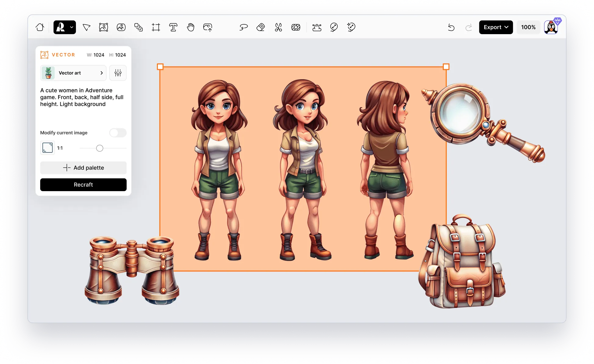Click the Add palette button
Screen dimensions: 594x364
(83, 168)
